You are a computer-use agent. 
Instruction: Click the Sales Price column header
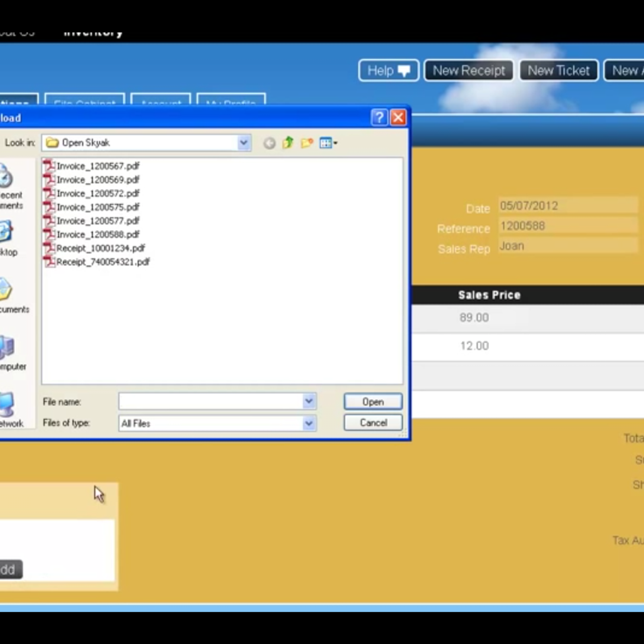click(x=489, y=295)
